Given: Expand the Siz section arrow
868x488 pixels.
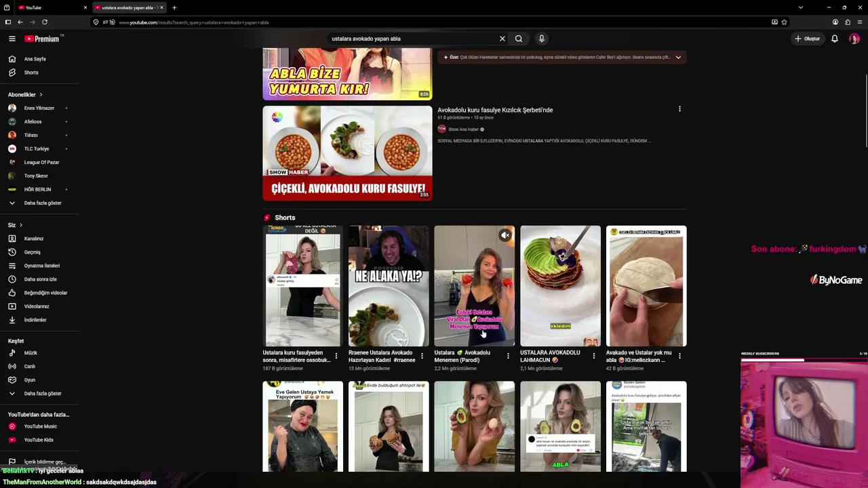Looking at the screenshot, I should pos(21,225).
